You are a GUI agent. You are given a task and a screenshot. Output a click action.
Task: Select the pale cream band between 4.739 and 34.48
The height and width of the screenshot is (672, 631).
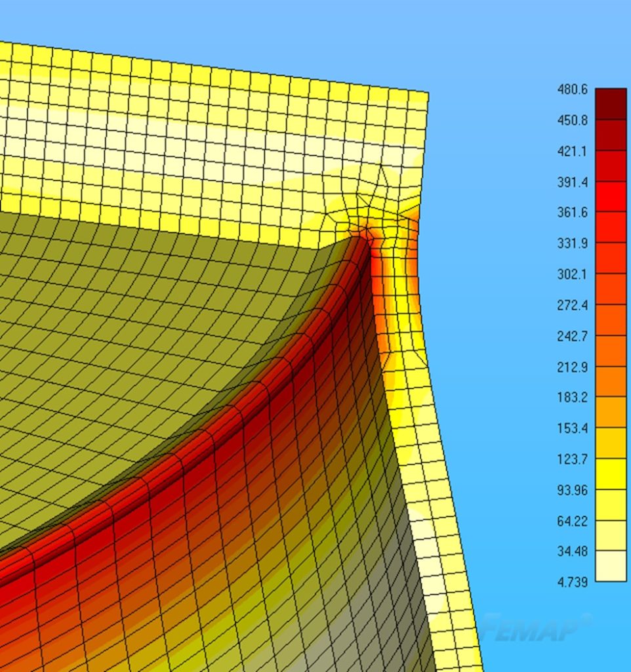tap(611, 566)
